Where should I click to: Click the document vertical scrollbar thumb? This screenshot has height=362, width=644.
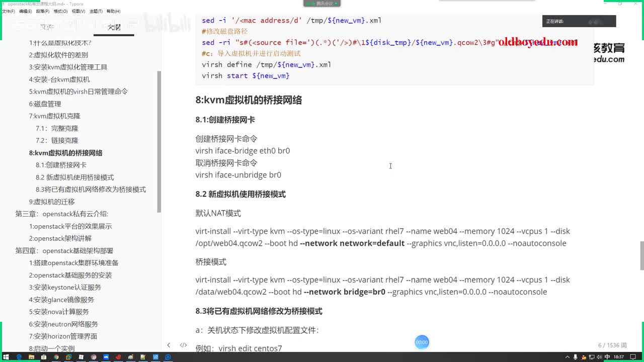[641, 255]
